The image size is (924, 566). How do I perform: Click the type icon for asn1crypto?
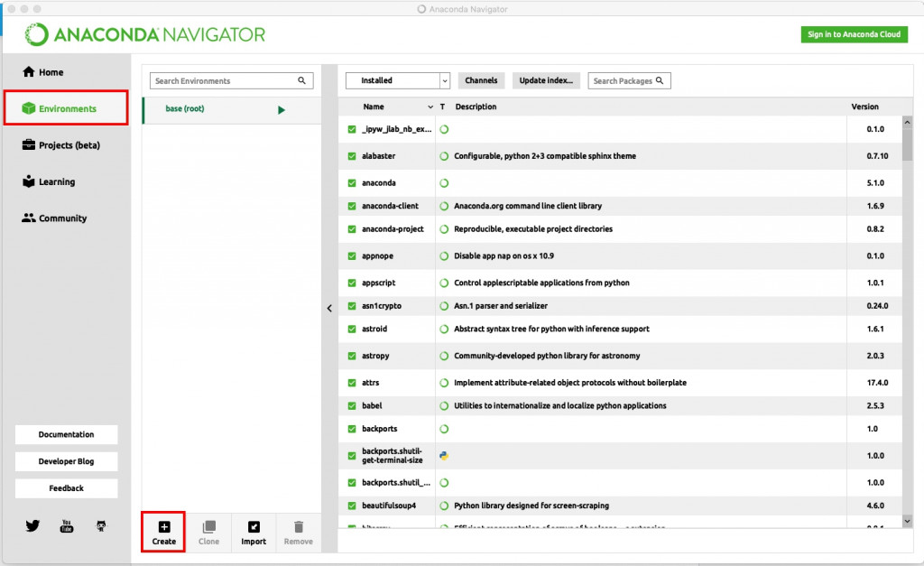(444, 306)
